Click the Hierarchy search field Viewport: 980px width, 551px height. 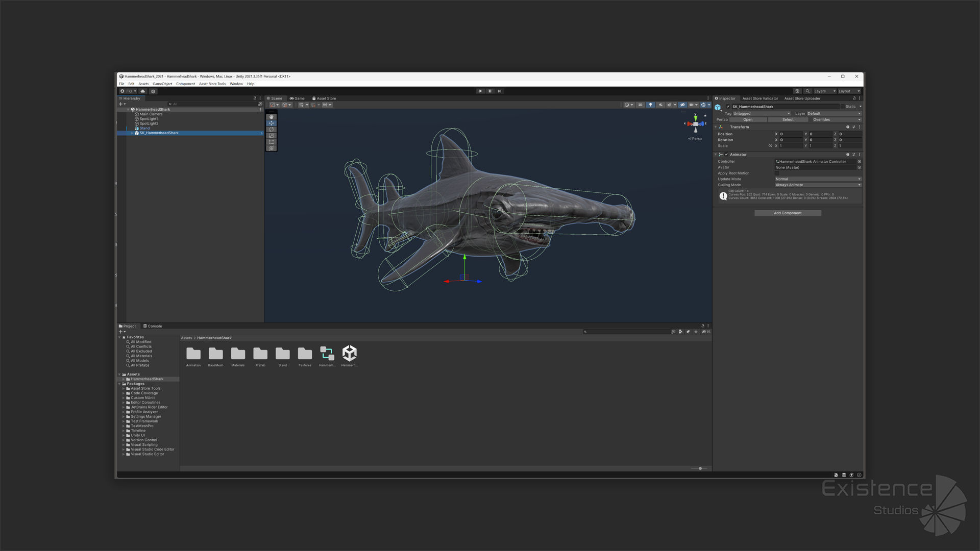coord(214,104)
